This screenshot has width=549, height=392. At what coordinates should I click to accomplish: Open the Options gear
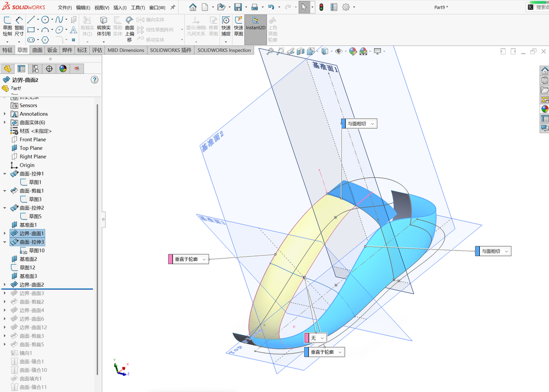346,7
